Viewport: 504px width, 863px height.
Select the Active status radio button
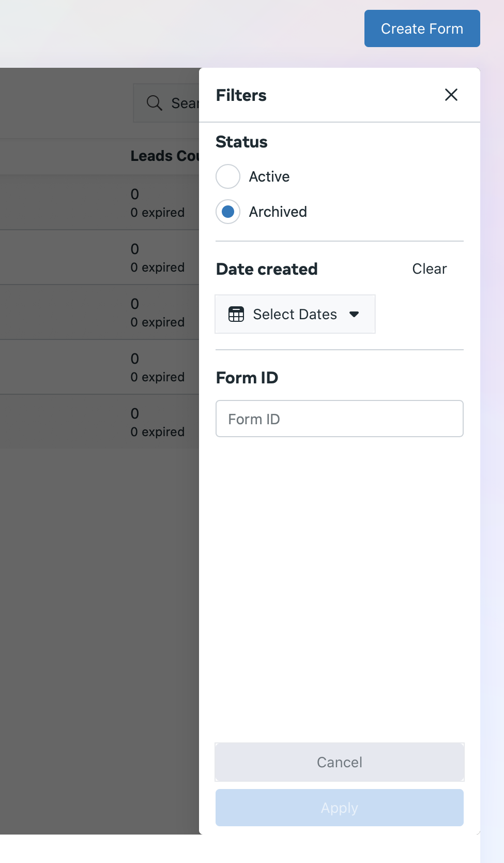(x=228, y=176)
